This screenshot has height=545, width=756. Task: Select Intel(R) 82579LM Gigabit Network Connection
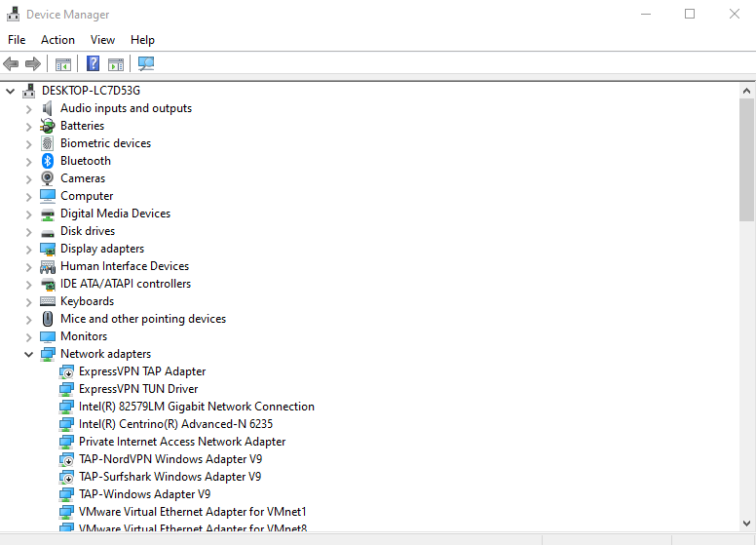coord(196,407)
